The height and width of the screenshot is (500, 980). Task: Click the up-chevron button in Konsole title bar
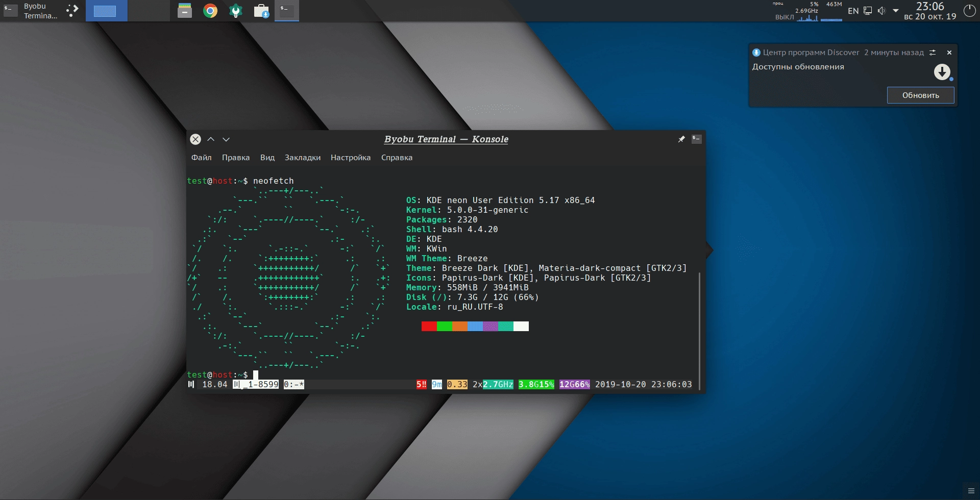click(x=211, y=139)
